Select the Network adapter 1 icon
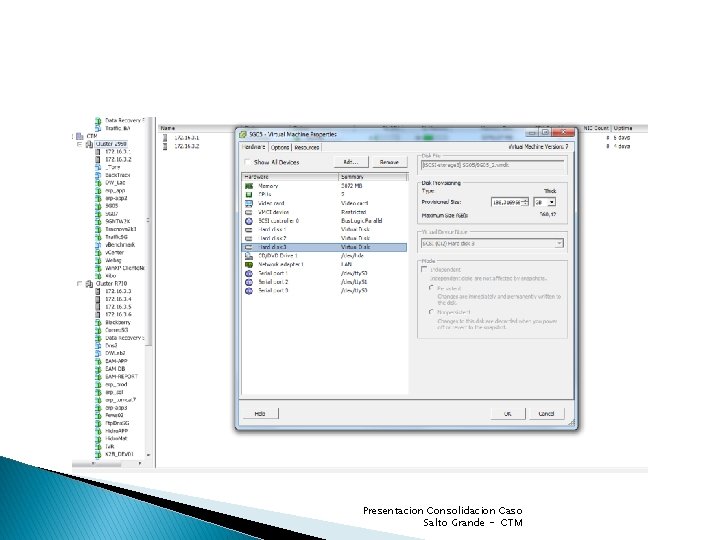The height and width of the screenshot is (540, 720). coord(249,264)
